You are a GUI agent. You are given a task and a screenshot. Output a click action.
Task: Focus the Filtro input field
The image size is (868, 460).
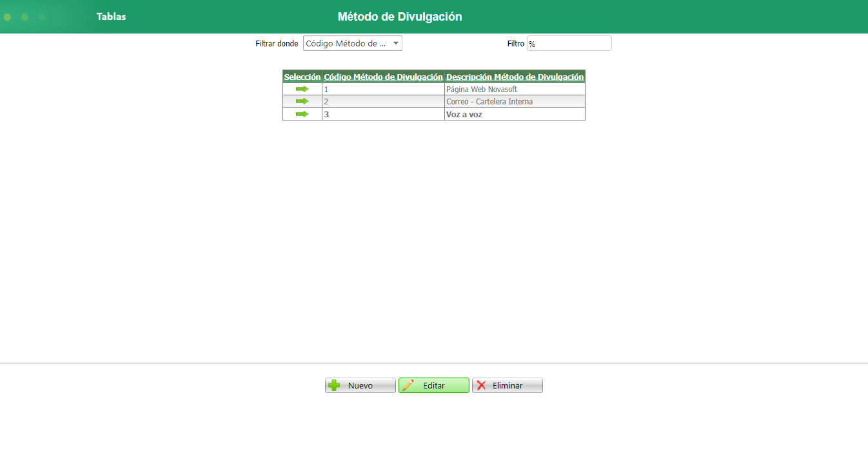(x=569, y=43)
